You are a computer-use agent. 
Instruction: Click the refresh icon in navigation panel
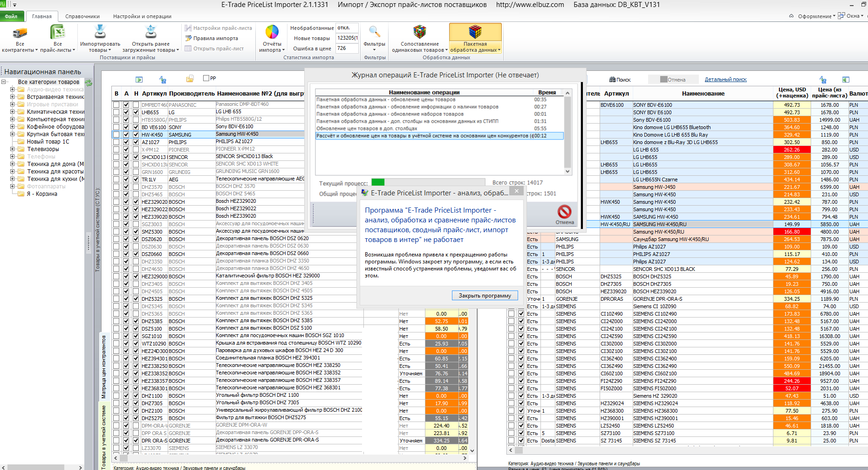(x=89, y=83)
